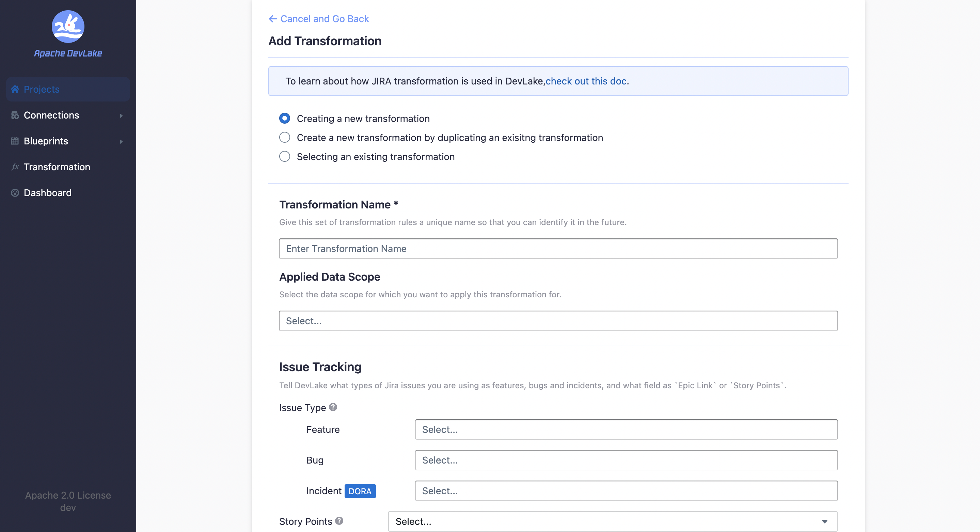The width and height of the screenshot is (980, 532).
Task: Expand the Blueprints submenu arrow
Action: click(121, 141)
